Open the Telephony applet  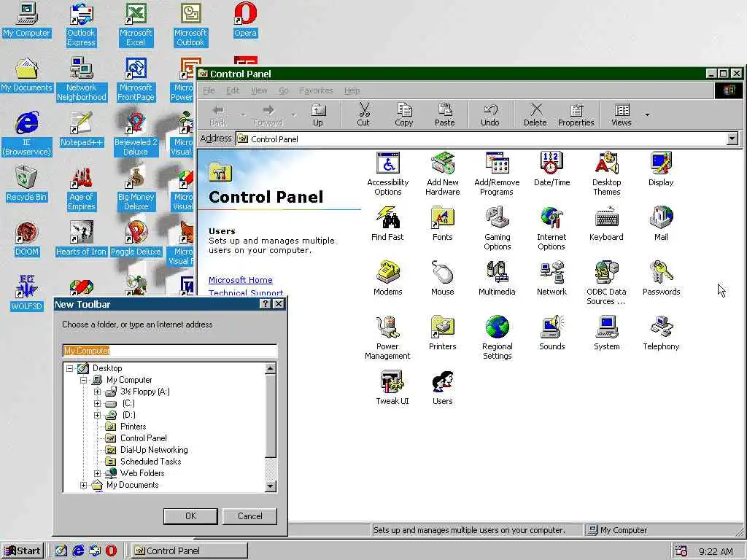(x=661, y=333)
